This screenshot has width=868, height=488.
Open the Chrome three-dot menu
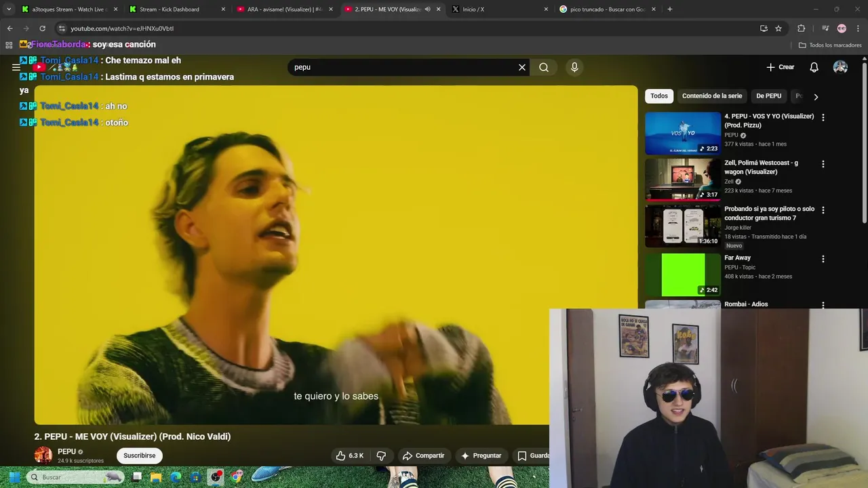(x=859, y=28)
